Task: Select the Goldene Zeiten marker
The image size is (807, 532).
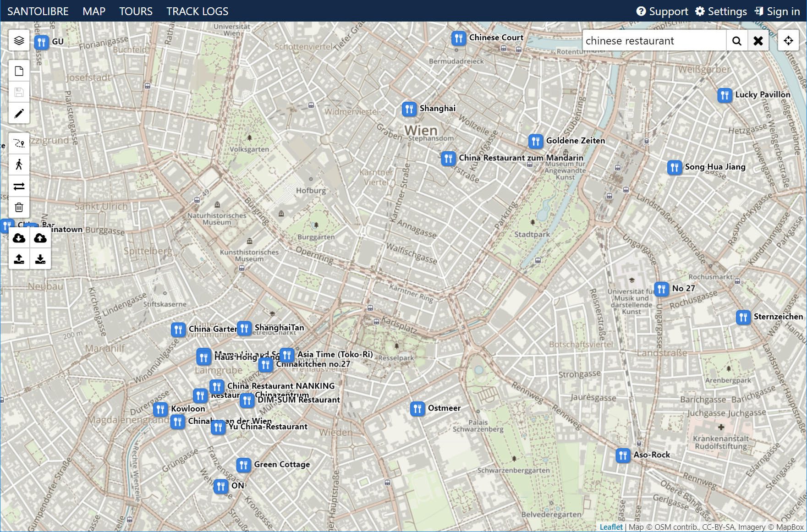Action: (536, 142)
